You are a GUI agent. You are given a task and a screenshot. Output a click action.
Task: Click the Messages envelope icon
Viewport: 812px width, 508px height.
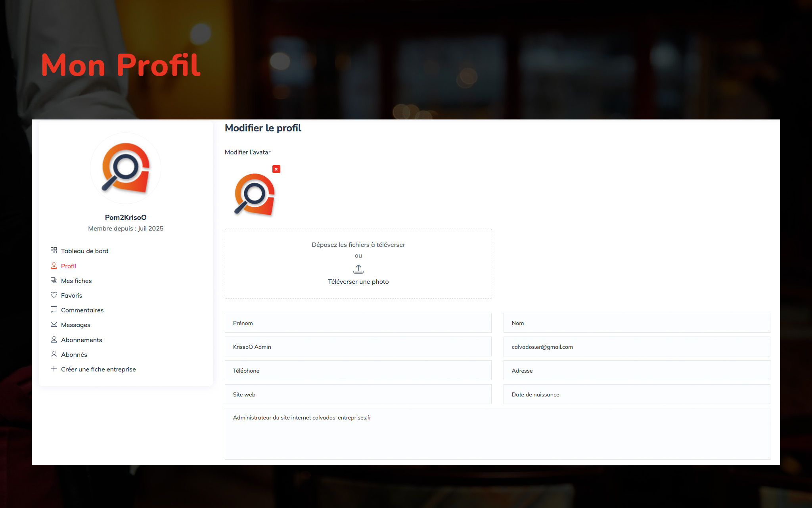[54, 324]
